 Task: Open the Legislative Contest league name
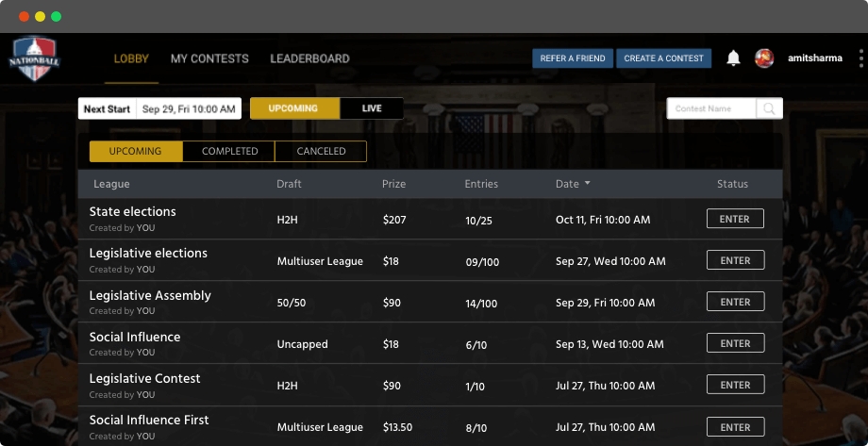click(x=144, y=378)
